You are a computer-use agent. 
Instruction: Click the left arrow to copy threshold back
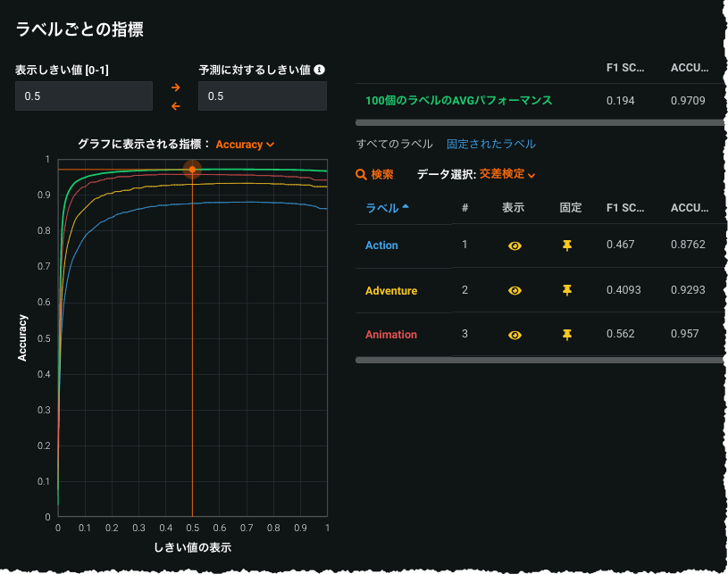[x=176, y=106]
